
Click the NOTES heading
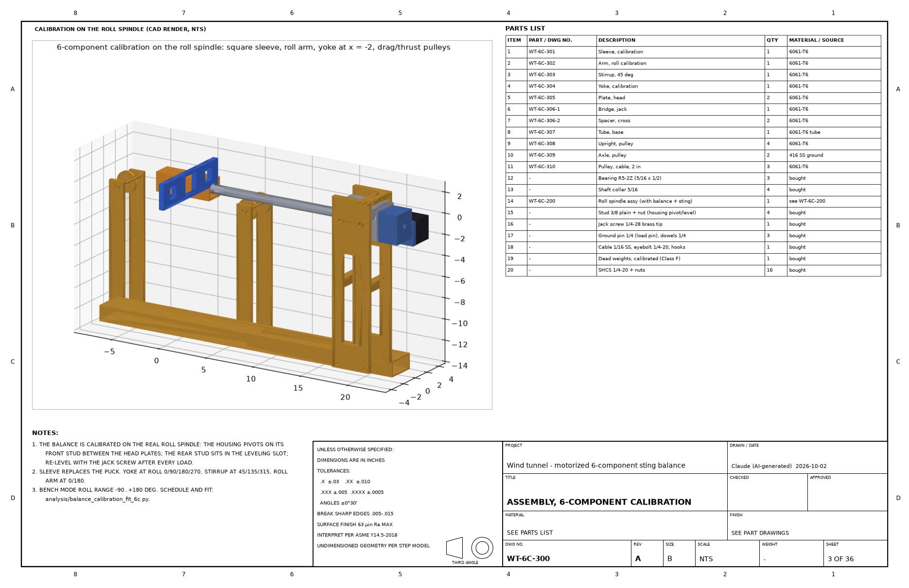(45, 433)
